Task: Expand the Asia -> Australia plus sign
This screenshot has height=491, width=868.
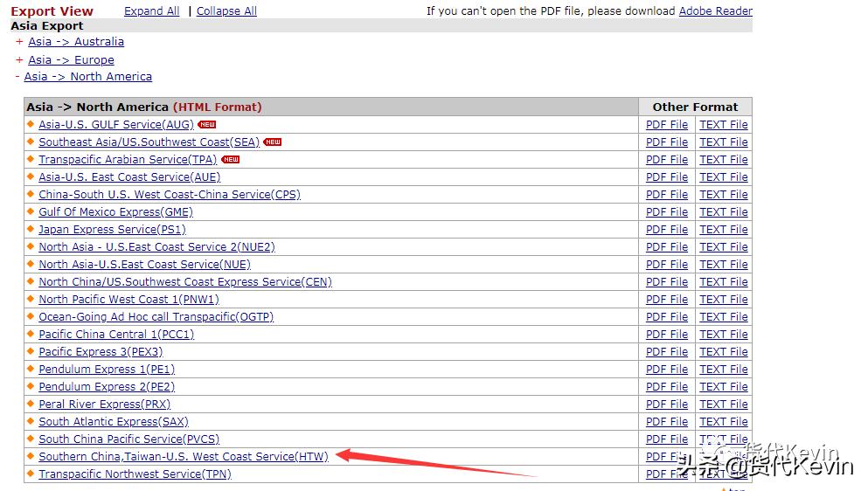Action: (19, 42)
